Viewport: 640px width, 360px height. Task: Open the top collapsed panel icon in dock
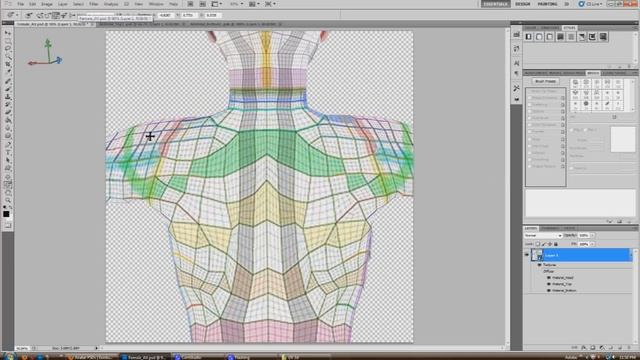click(x=516, y=35)
